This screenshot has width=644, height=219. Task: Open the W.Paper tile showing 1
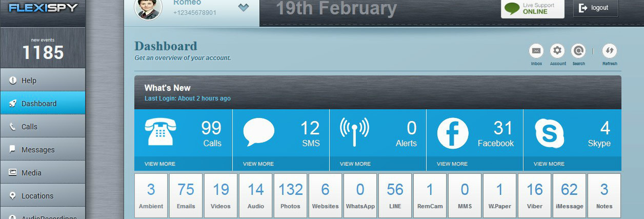pos(499,195)
